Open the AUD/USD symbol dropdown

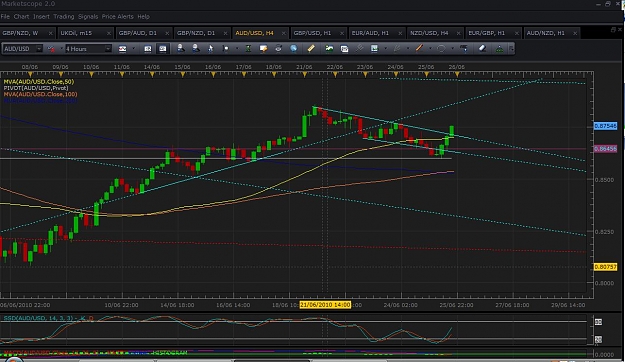[x=39, y=49]
